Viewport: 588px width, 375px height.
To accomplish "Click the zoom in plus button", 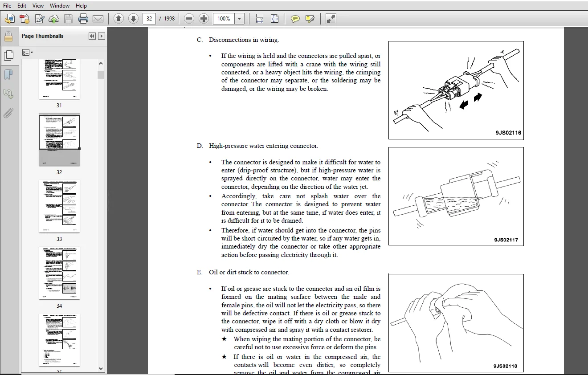I will coord(204,19).
